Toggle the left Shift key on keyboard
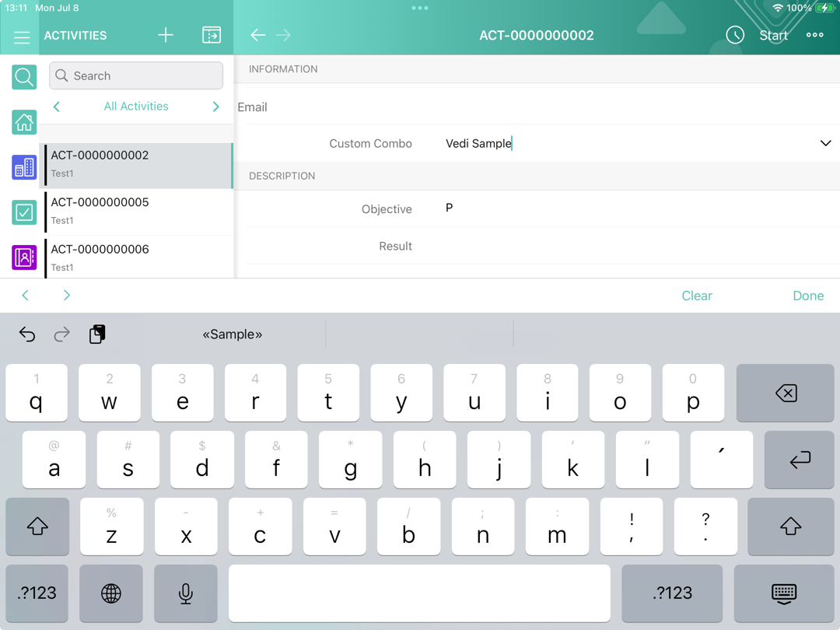Screen dimensions: 840x630 [37, 527]
